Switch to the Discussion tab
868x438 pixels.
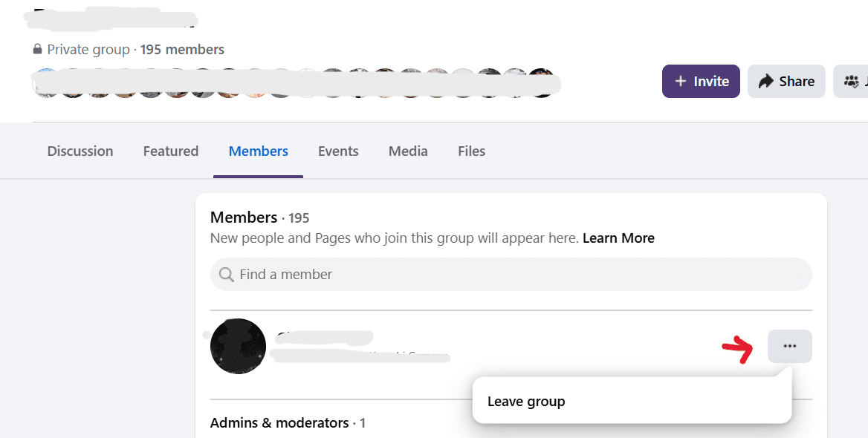(80, 151)
